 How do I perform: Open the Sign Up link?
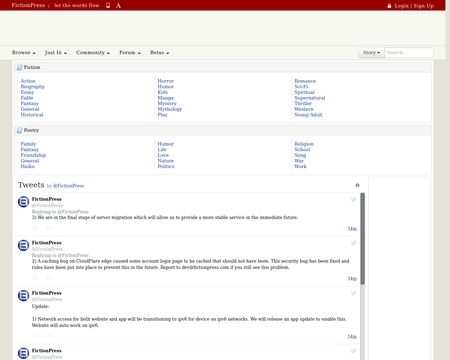(424, 6)
